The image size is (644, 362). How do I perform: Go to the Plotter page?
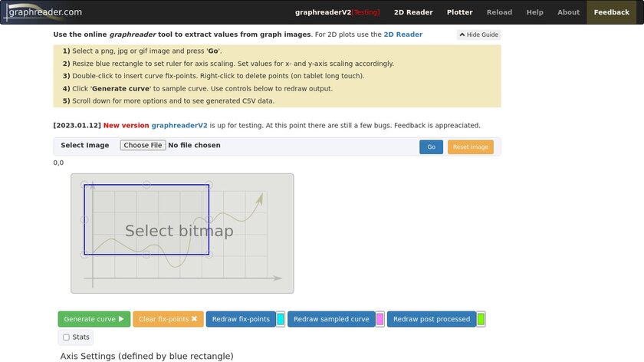coord(459,12)
